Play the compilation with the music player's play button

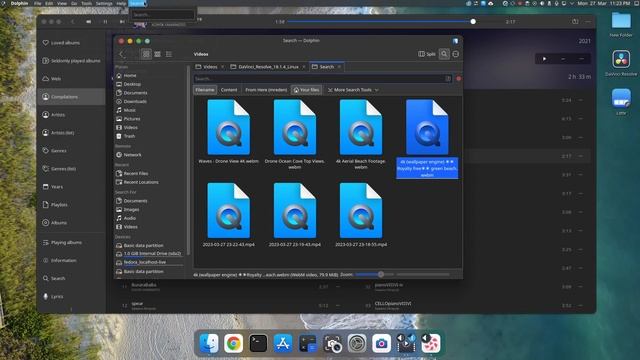544,59
